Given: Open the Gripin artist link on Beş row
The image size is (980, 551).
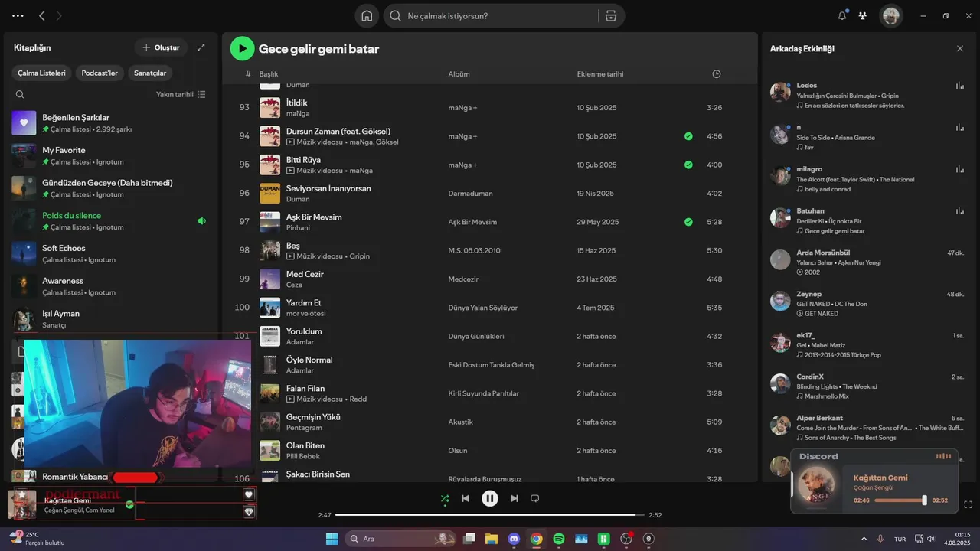Looking at the screenshot, I should coord(359,256).
